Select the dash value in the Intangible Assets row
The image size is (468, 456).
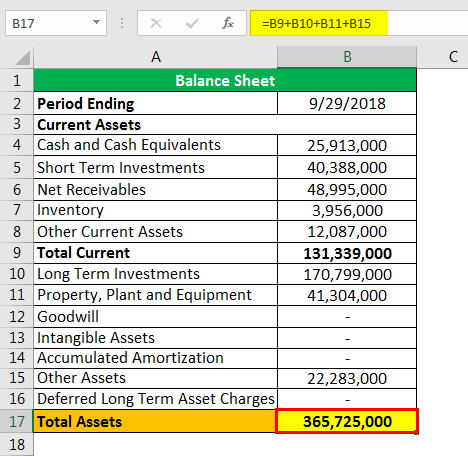[x=347, y=338]
